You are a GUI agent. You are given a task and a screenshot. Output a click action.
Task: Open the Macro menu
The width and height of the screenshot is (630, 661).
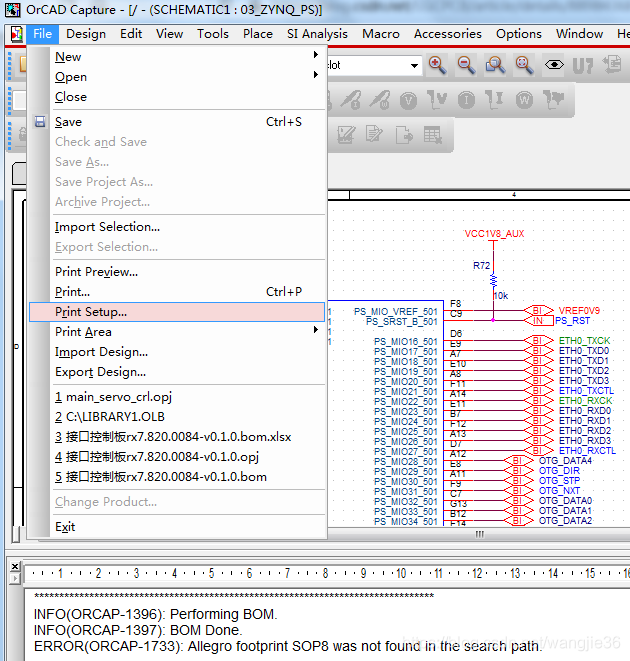point(381,34)
